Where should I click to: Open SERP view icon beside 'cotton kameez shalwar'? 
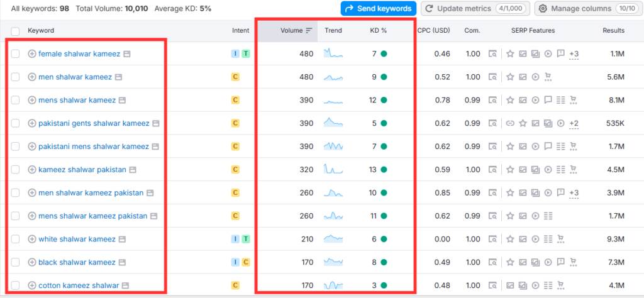tap(126, 285)
